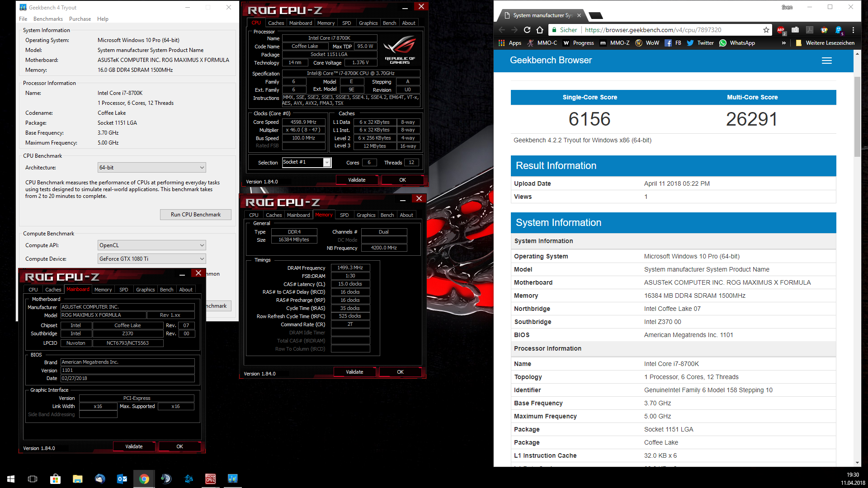
Task: Go to Chrome home page icon
Action: [x=540, y=30]
